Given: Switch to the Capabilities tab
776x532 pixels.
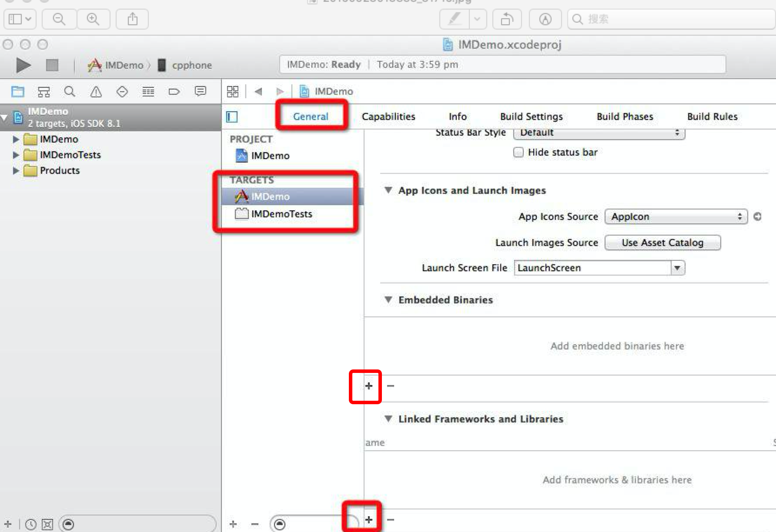Looking at the screenshot, I should tap(388, 116).
